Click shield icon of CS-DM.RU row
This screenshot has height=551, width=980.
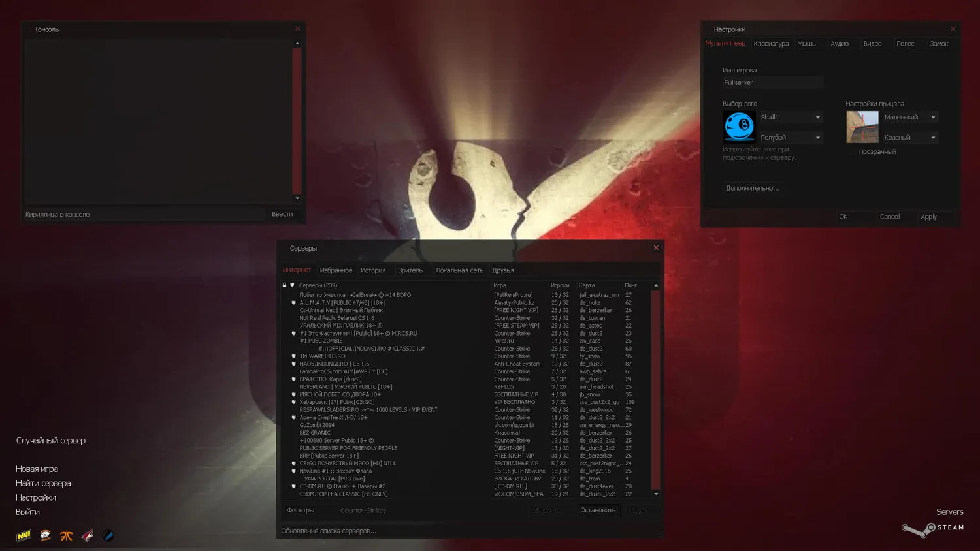click(293, 486)
